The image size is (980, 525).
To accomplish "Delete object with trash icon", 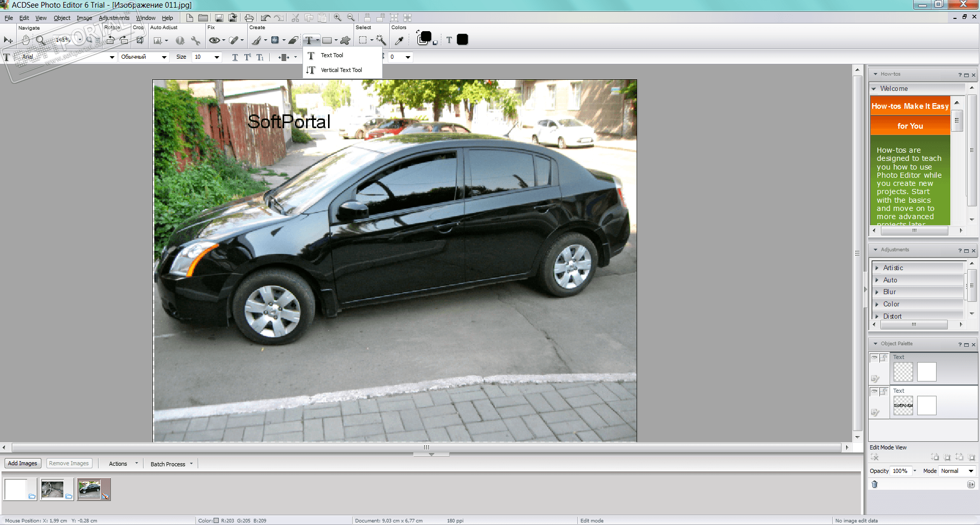I will 874,484.
